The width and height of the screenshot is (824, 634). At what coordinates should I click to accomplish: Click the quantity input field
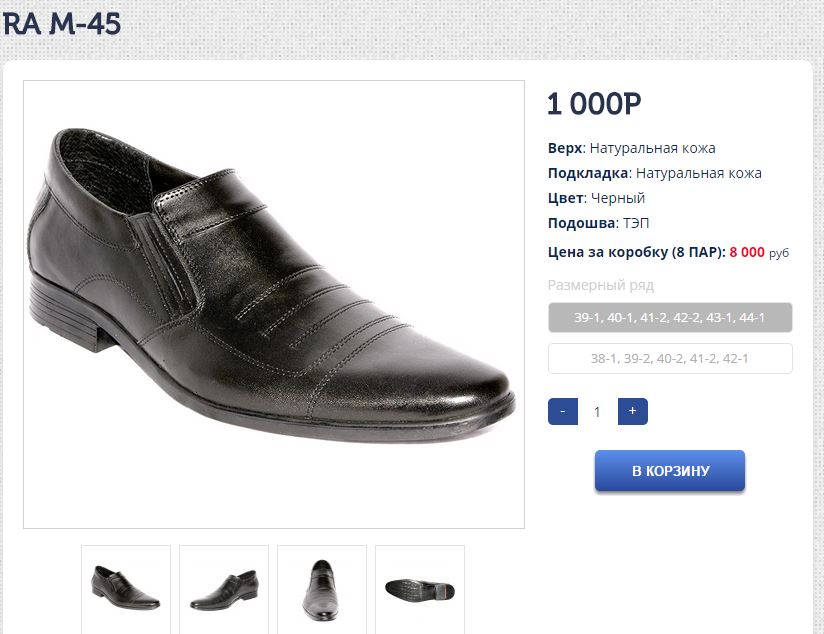[597, 411]
